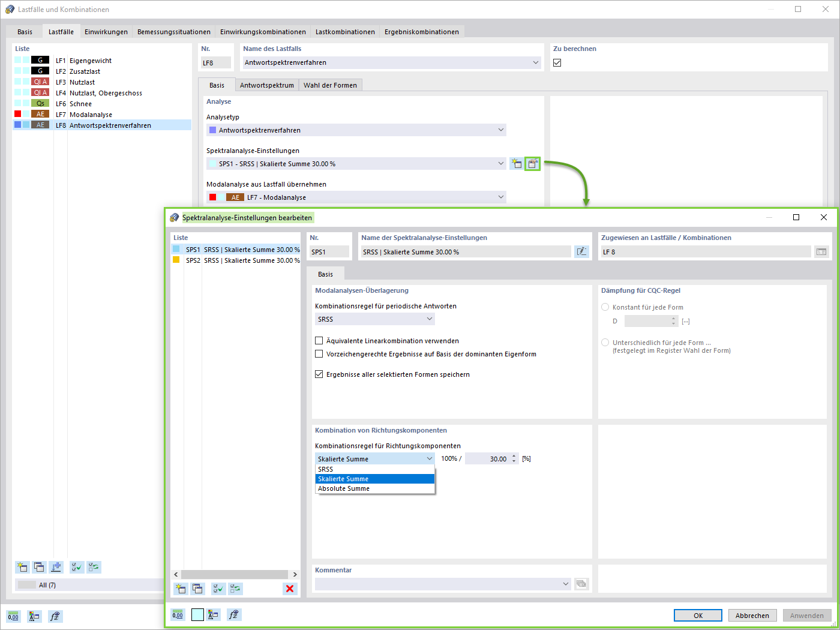Click the LF8 number field

click(x=216, y=62)
